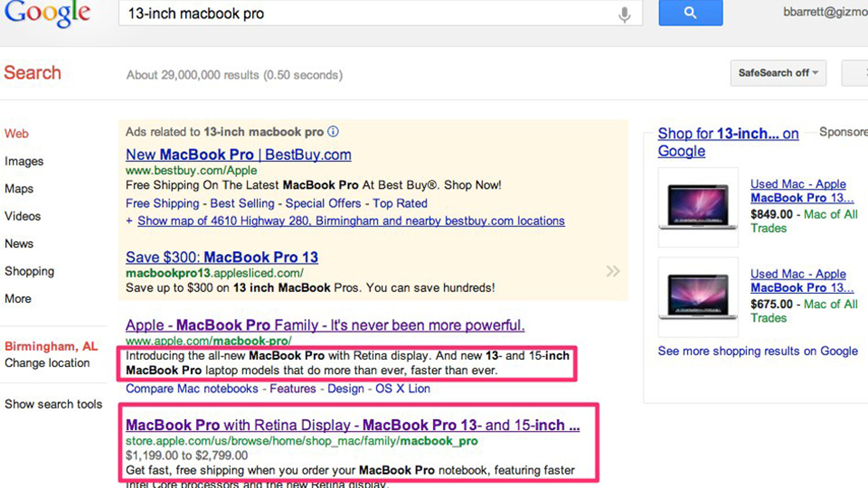The image size is (868, 488).
Task: Click the double-chevron arrow beside Save $300 ad
Action: (x=613, y=271)
